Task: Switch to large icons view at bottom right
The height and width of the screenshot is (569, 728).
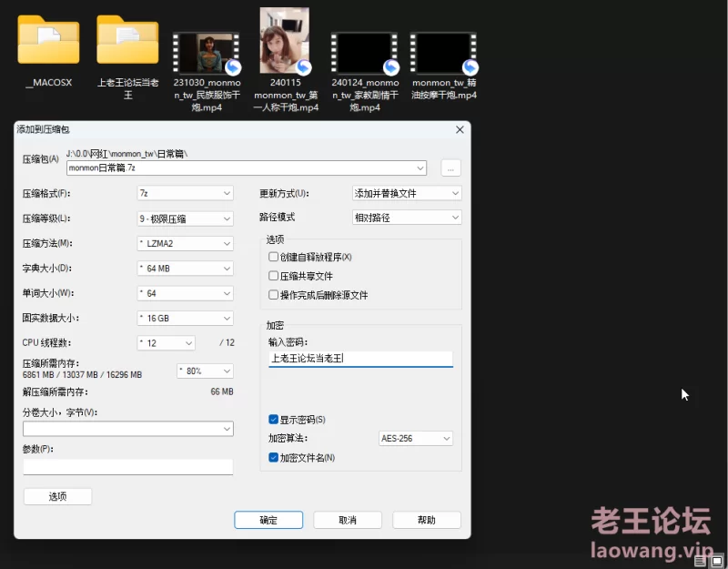Action: [717, 561]
